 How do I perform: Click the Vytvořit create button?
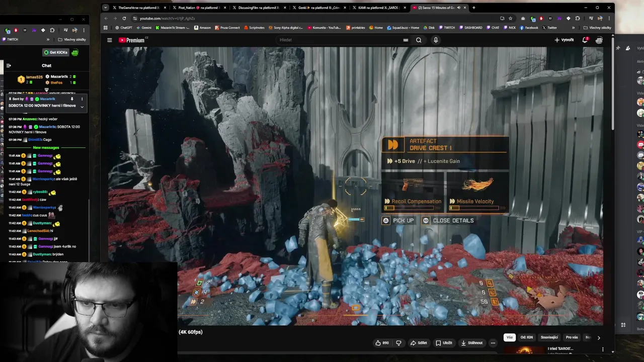(x=564, y=40)
